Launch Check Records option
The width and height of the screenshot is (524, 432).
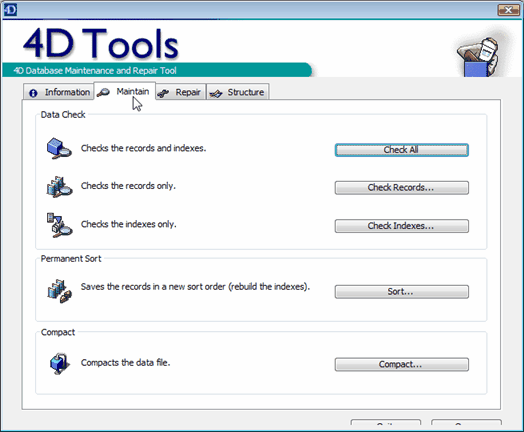(402, 187)
